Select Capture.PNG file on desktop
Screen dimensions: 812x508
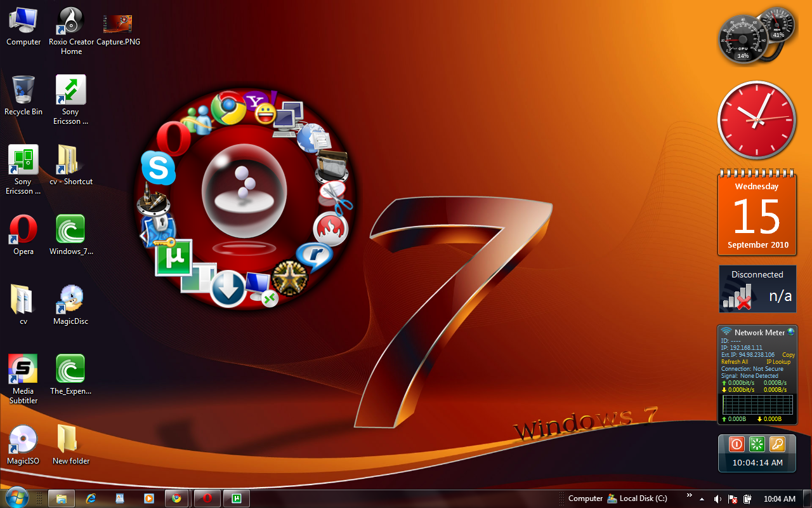(x=118, y=29)
